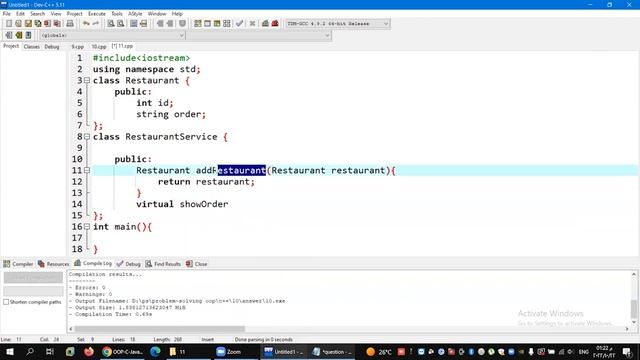This screenshot has width=640, height=360.
Task: Click the Open file toolbar icon
Action: [x=18, y=24]
